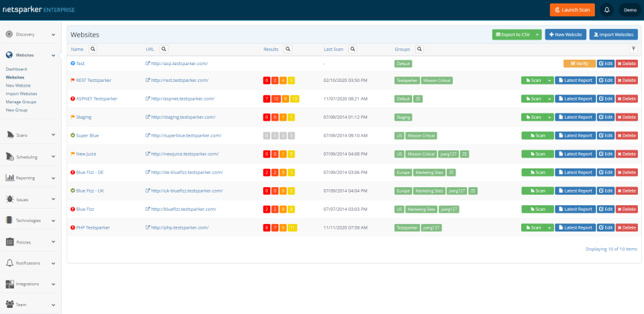
Task: Open the Demo user menu
Action: pos(630,9)
